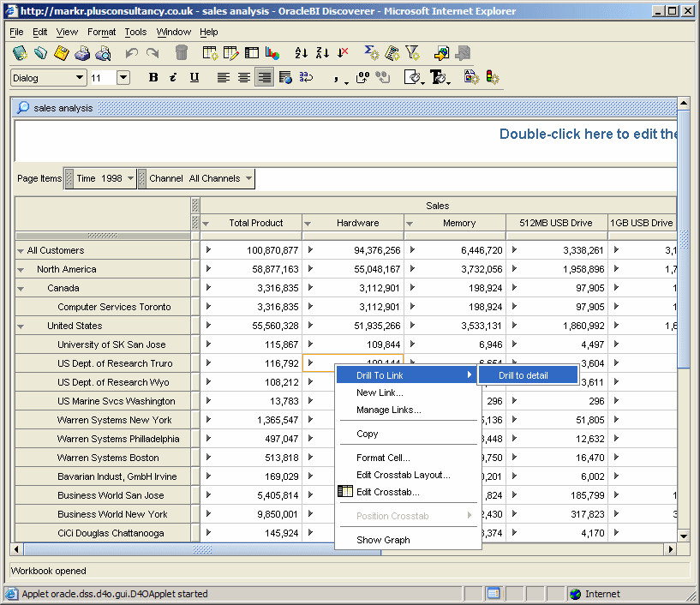Click the Save workbook icon
This screenshot has width=700, height=605.
pyautogui.click(x=61, y=53)
